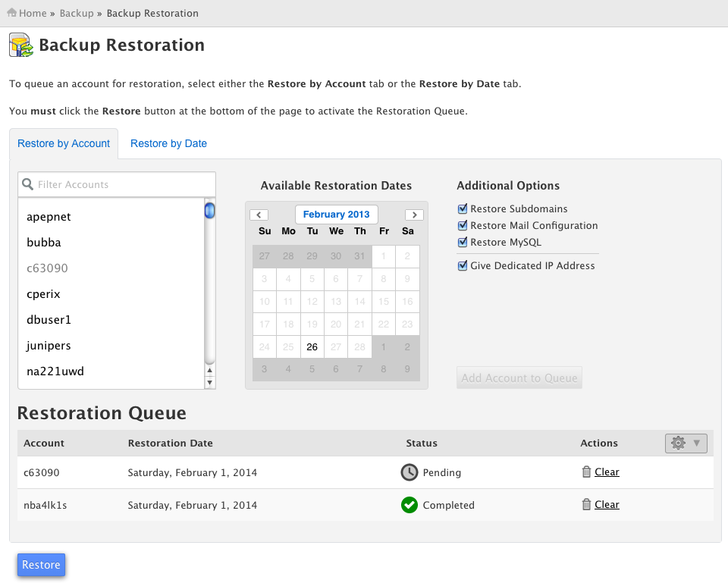This screenshot has height=583, width=728.
Task: Click the Restoration Date column header
Action: pos(171,444)
